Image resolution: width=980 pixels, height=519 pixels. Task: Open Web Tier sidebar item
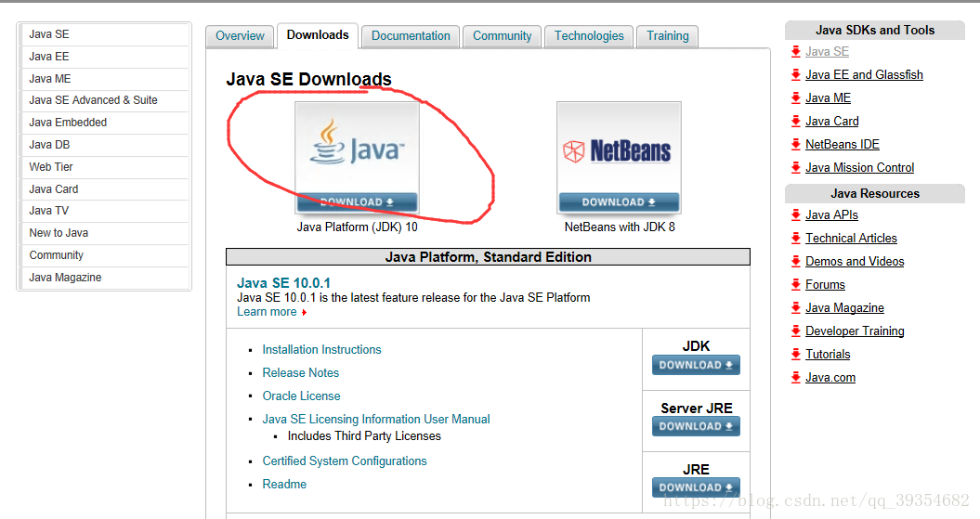coord(104,167)
